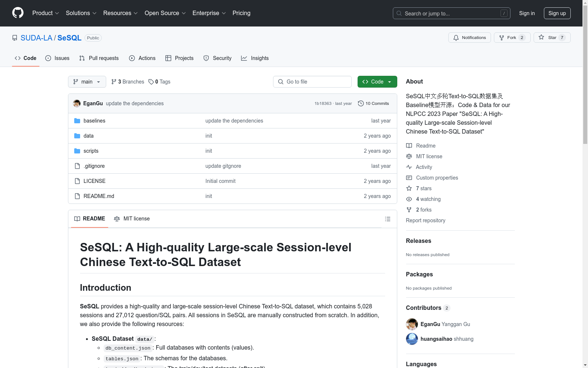Open the README outline list icon

[387, 219]
